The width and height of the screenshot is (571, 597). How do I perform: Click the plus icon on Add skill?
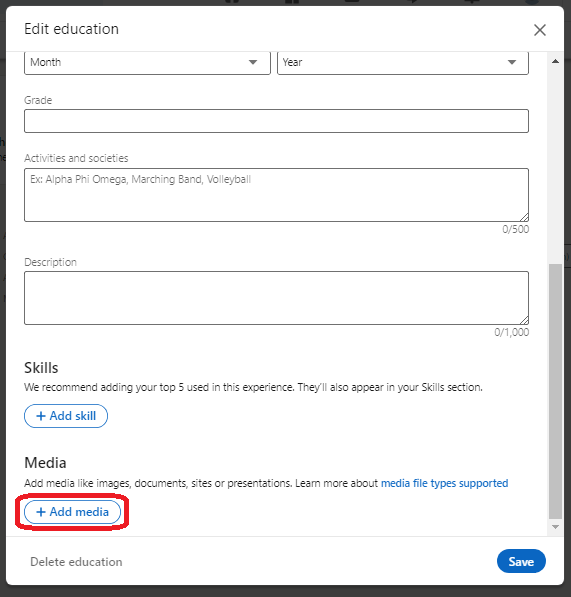[x=41, y=416]
